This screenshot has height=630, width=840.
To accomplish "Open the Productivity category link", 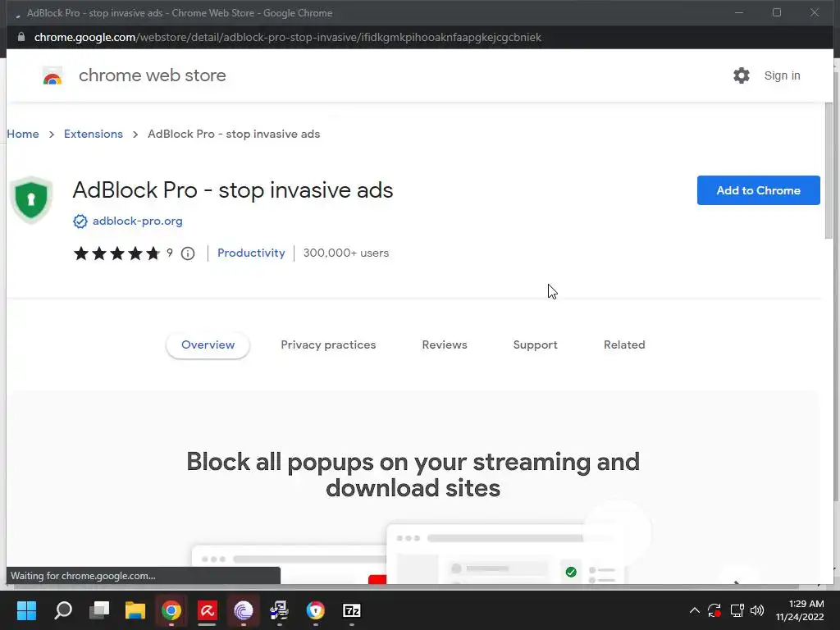I will (251, 253).
